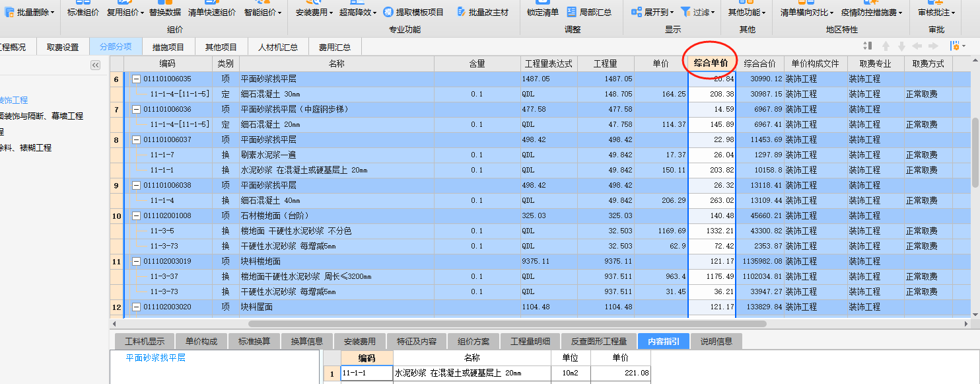Click the horizontal scrollbar of the table
Viewport: 980px width, 384px height.
tap(507, 324)
